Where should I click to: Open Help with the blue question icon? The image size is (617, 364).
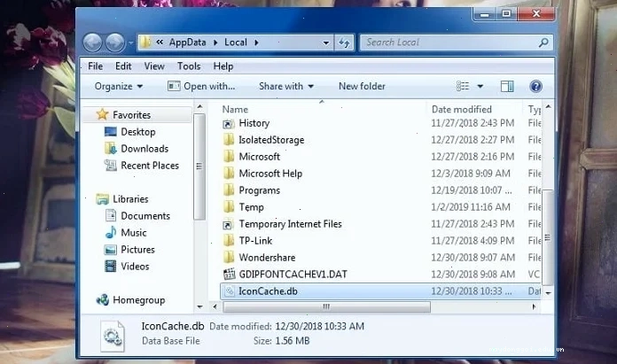pos(535,86)
